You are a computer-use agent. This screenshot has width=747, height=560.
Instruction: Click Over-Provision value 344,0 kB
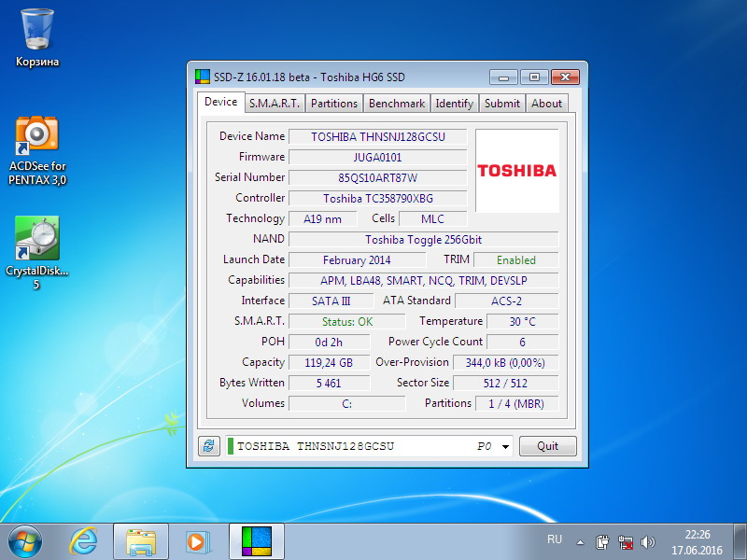(505, 362)
